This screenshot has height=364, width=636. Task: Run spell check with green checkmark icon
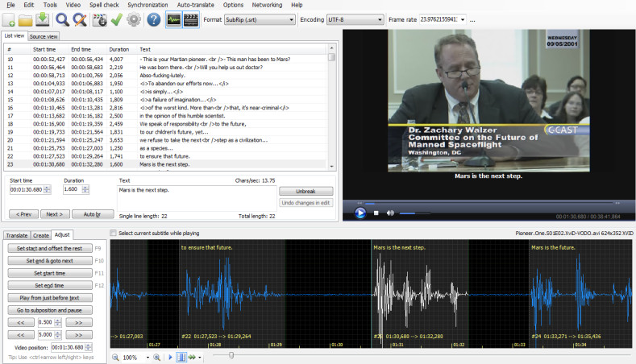click(x=116, y=19)
